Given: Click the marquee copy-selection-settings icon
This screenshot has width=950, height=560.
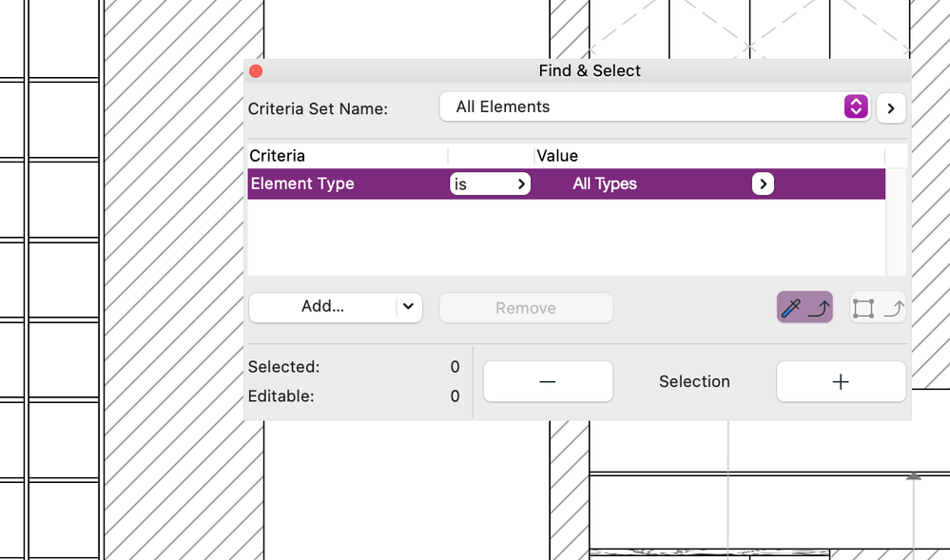Looking at the screenshot, I should point(878,307).
